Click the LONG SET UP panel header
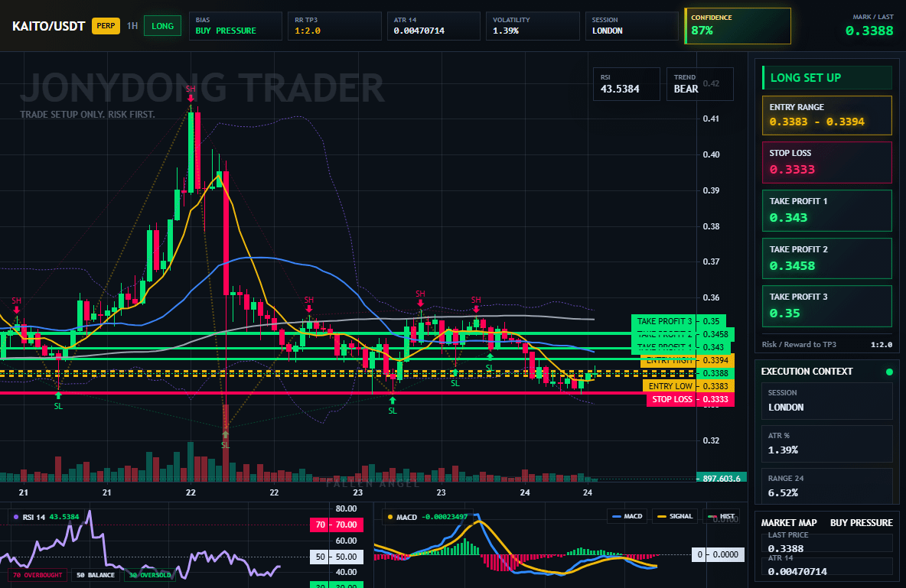906x588 pixels. [827, 77]
